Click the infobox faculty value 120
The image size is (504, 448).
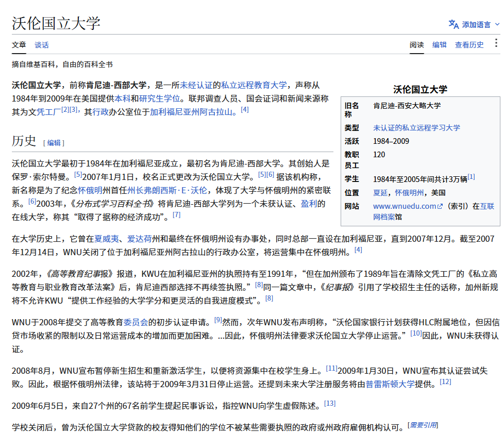[x=379, y=155]
